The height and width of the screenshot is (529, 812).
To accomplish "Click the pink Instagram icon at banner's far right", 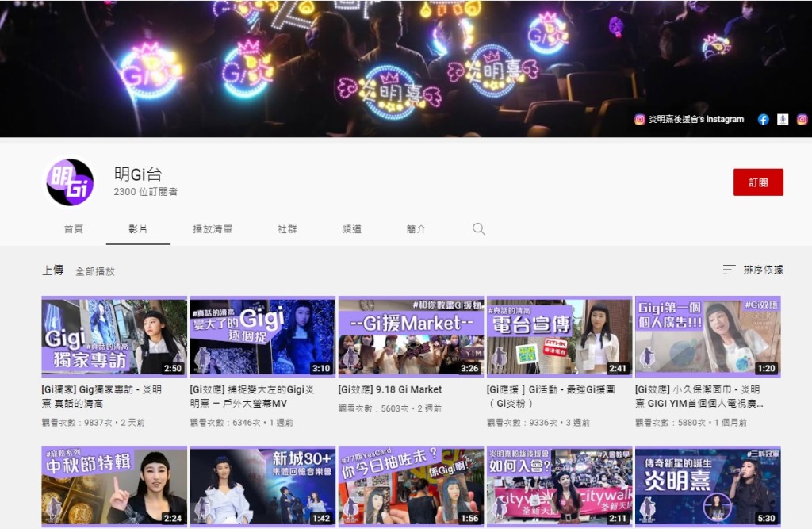I will (802, 120).
